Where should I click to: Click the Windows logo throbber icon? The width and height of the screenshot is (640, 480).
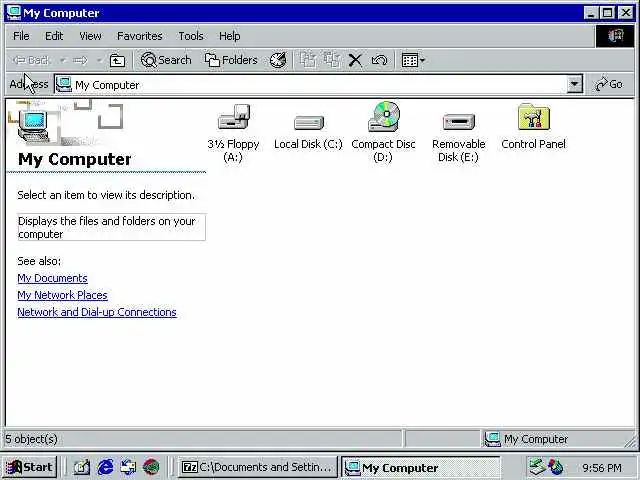click(x=615, y=36)
